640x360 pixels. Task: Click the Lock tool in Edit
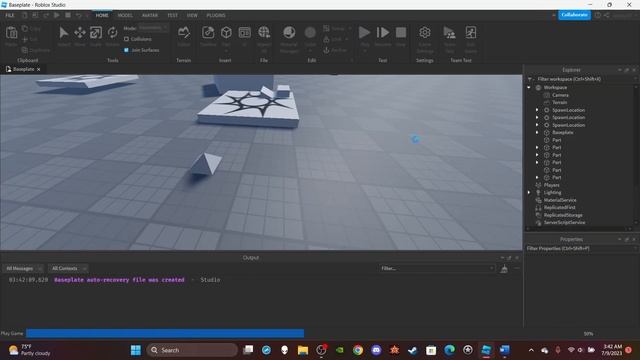(336, 39)
